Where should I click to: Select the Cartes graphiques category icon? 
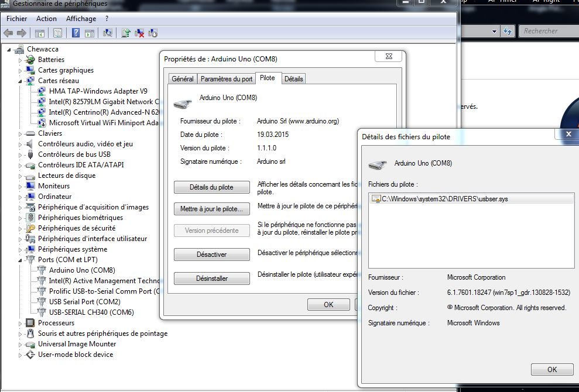coord(30,70)
